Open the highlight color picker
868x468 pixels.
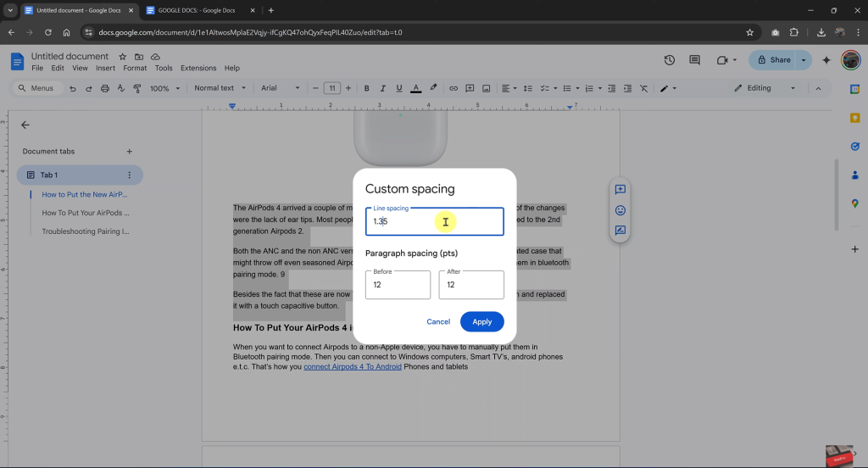tap(433, 88)
